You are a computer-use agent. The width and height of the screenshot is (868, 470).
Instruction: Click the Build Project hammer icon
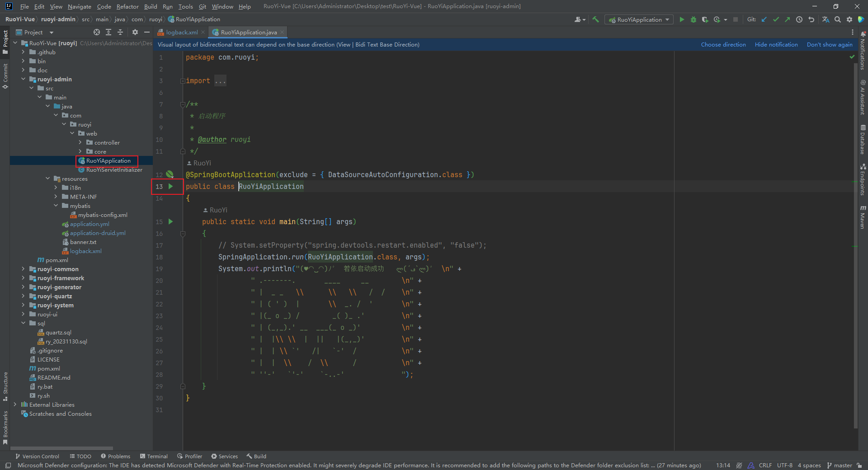[x=596, y=19]
